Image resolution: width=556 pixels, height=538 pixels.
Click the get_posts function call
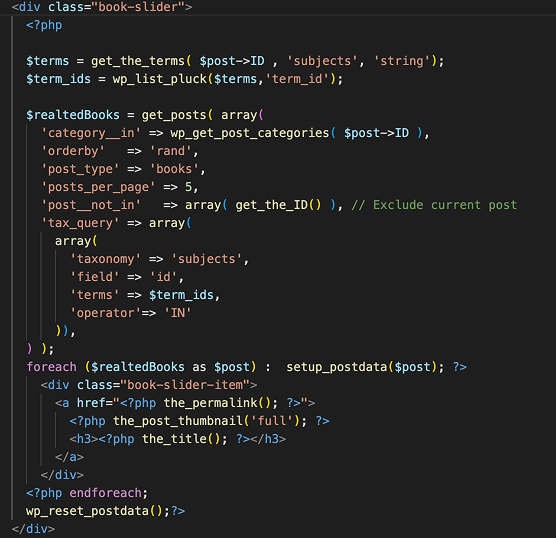[174, 115]
